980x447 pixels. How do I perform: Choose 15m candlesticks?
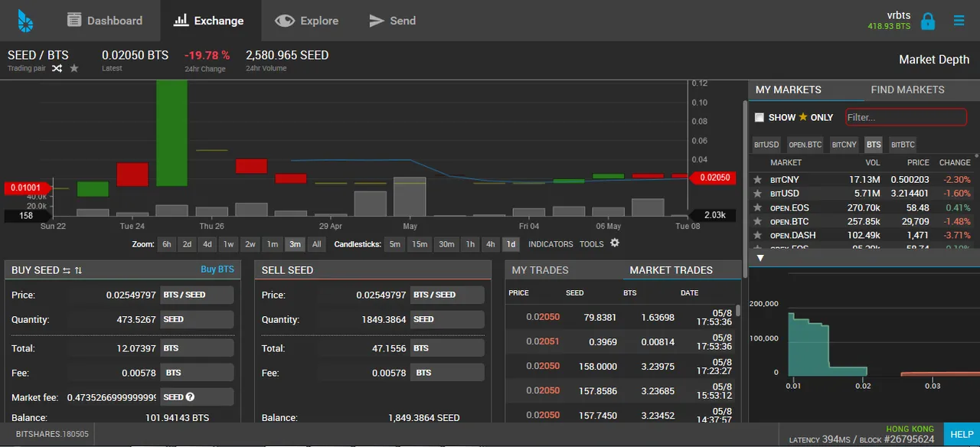coord(420,244)
